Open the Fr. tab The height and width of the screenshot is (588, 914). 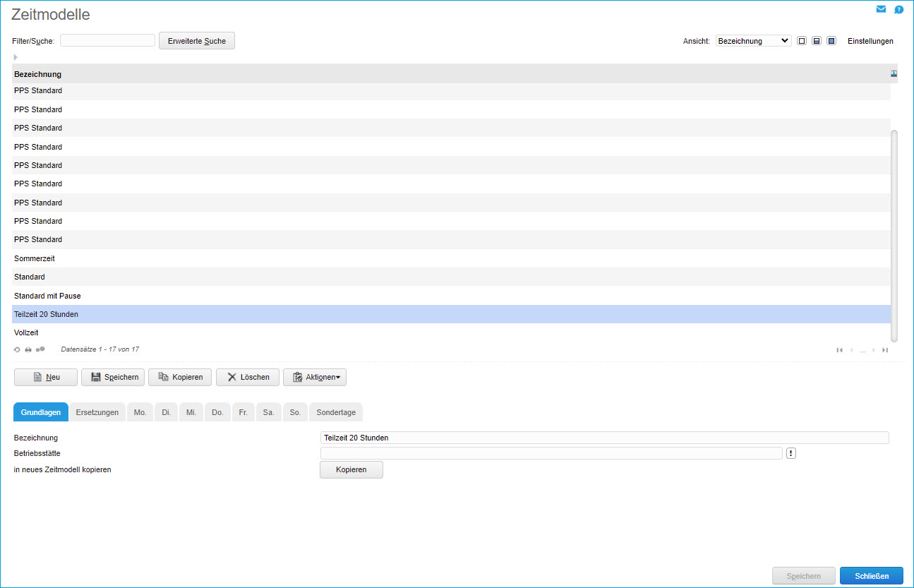[x=243, y=412]
